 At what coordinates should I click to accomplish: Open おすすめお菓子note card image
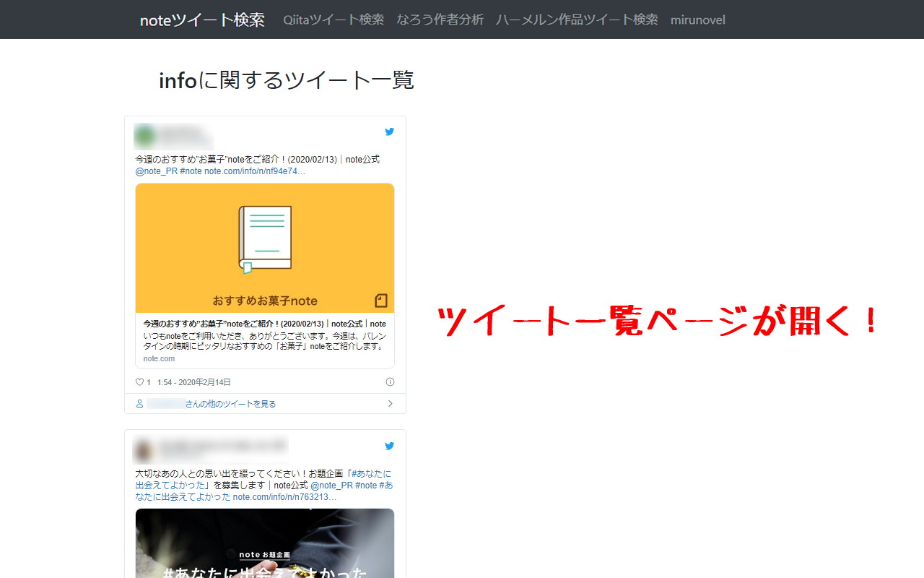[x=265, y=248]
